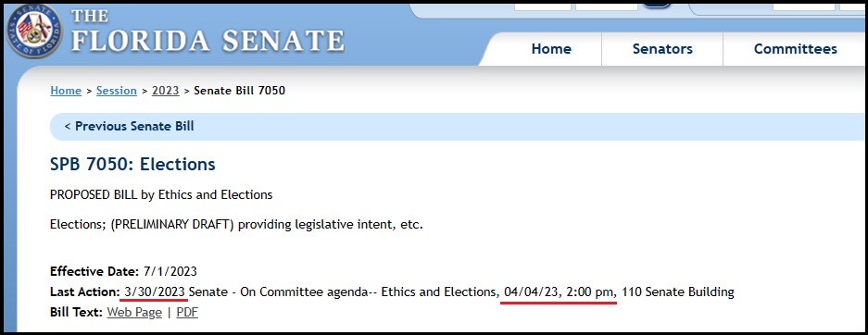The height and width of the screenshot is (335, 868).
Task: Open the 2023 breadcrumb link
Action: tap(166, 91)
